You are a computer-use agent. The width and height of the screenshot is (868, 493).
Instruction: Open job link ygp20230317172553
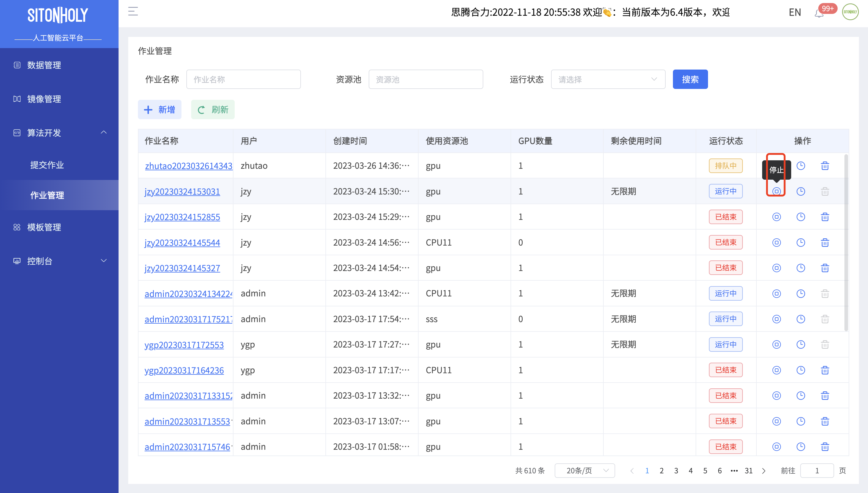point(184,344)
